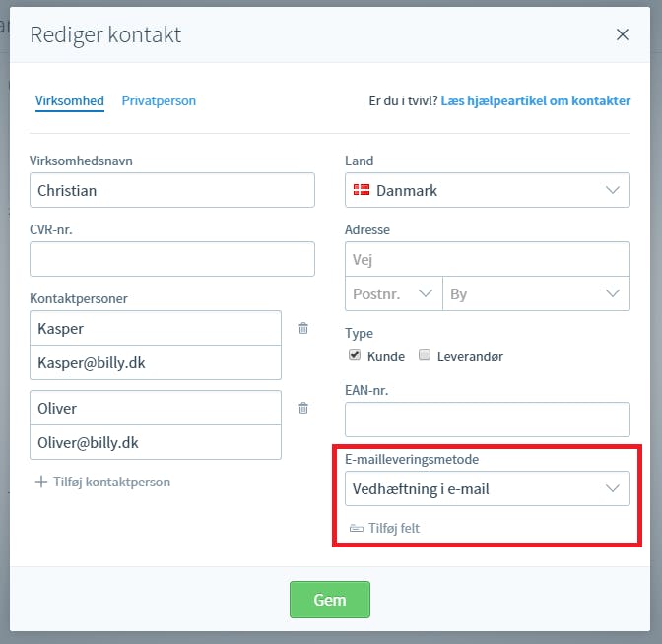
Task: Click the EAN-nr. input field
Action: 488,419
